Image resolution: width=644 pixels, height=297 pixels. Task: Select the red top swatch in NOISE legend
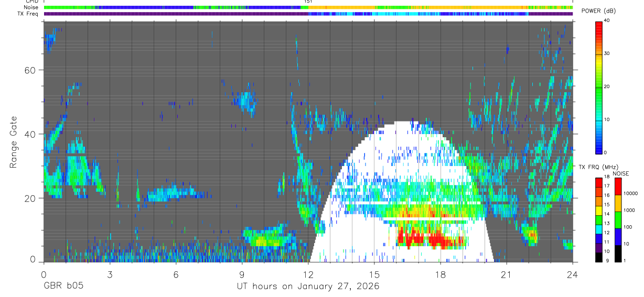[618, 186]
